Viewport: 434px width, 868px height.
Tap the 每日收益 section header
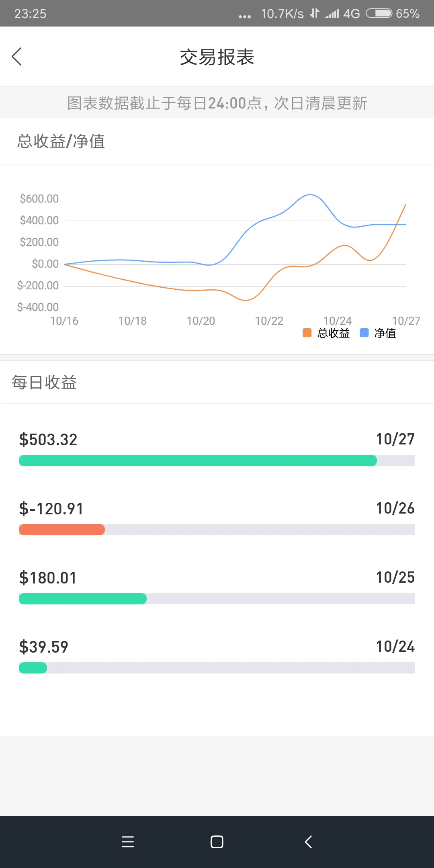click(44, 382)
